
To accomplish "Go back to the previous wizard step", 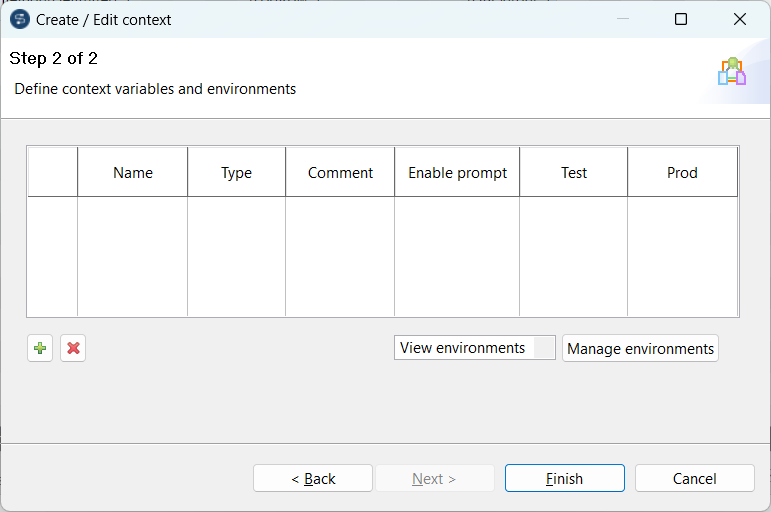I will click(x=313, y=478).
